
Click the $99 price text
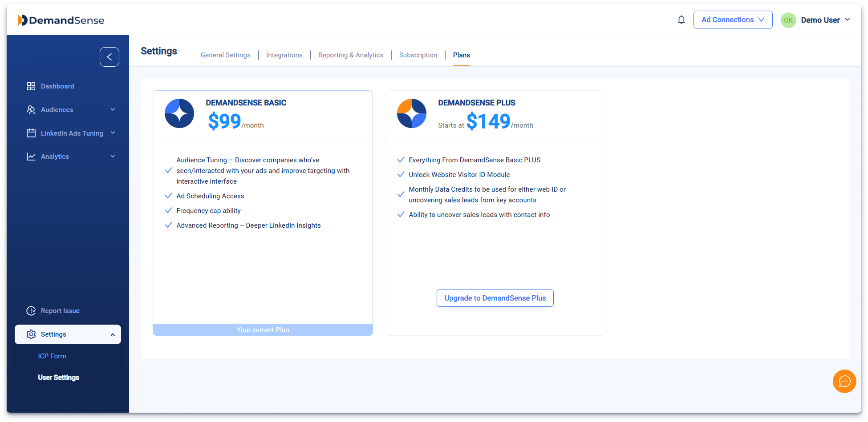tap(224, 121)
